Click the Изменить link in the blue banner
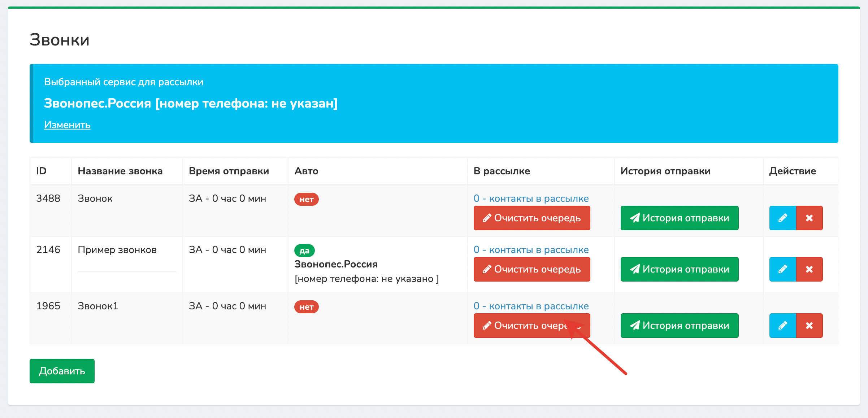 click(x=67, y=125)
